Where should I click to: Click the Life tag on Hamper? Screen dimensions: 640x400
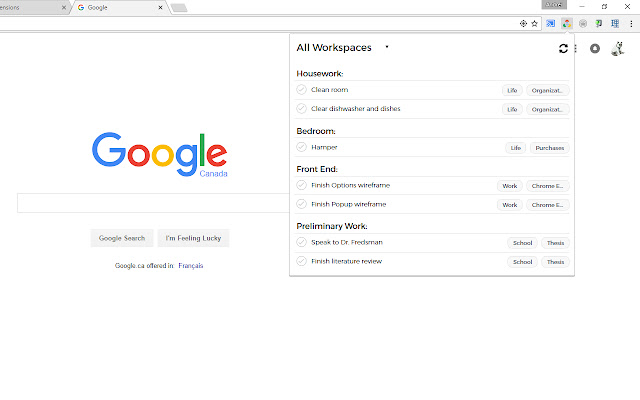click(x=516, y=148)
